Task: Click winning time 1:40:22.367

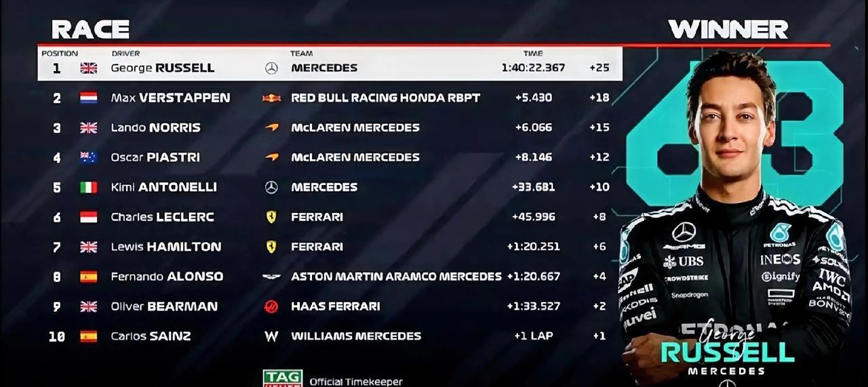Action: tap(533, 68)
